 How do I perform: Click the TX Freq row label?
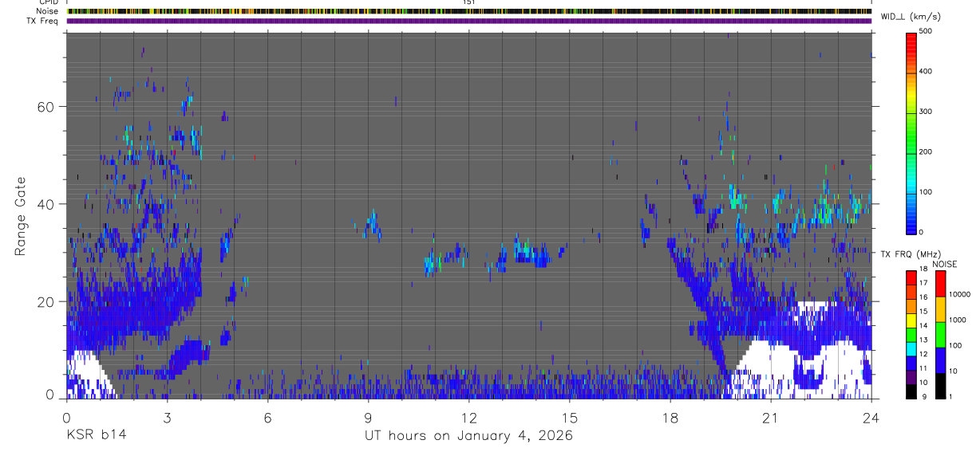coord(43,21)
